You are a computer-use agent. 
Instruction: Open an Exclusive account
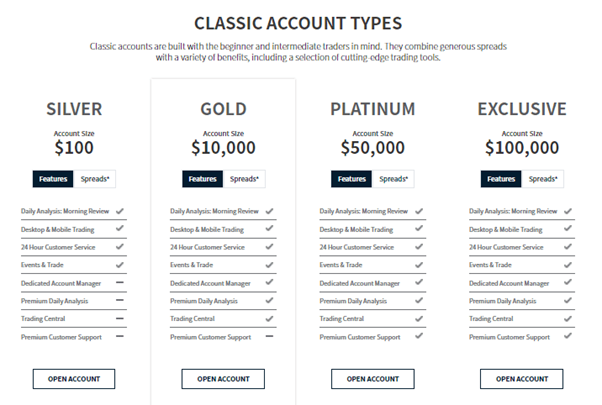pyautogui.click(x=521, y=379)
